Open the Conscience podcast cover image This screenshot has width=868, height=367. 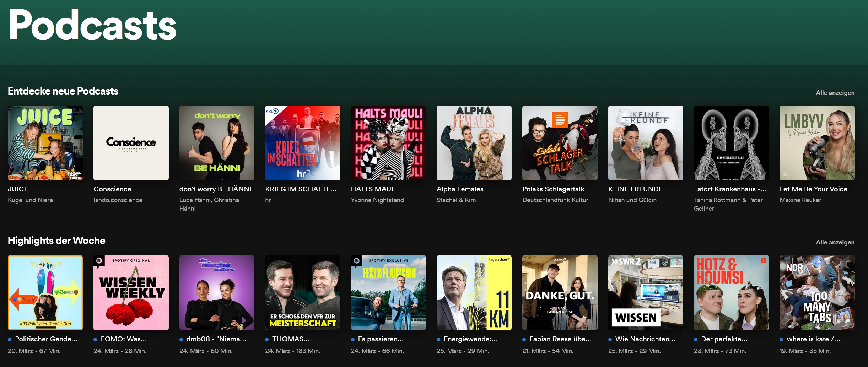[131, 143]
